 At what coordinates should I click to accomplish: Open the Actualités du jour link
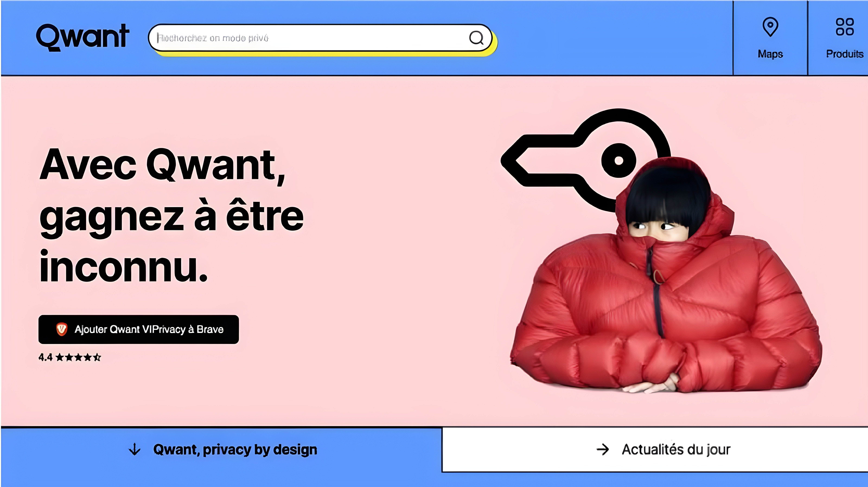point(676,450)
